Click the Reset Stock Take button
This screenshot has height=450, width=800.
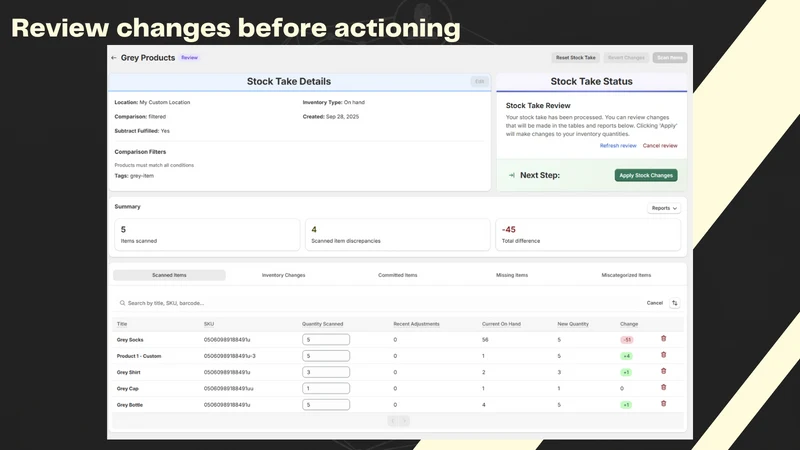(x=576, y=58)
